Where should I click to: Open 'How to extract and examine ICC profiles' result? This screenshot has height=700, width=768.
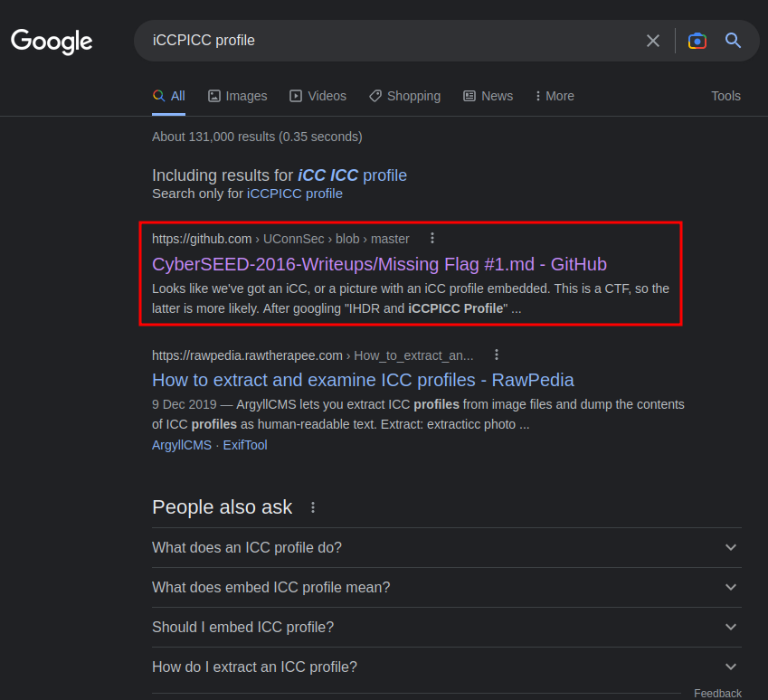(363, 380)
